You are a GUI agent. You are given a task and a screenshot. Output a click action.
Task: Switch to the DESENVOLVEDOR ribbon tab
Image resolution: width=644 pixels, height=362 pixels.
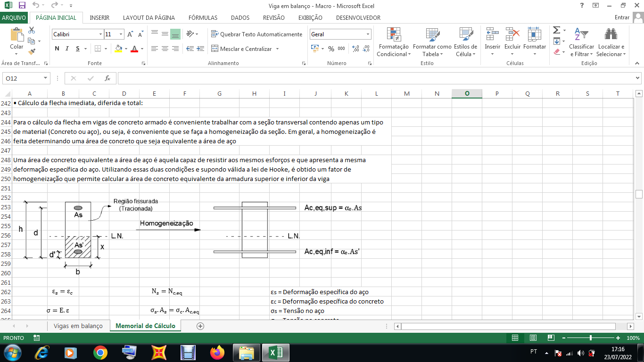pyautogui.click(x=358, y=18)
